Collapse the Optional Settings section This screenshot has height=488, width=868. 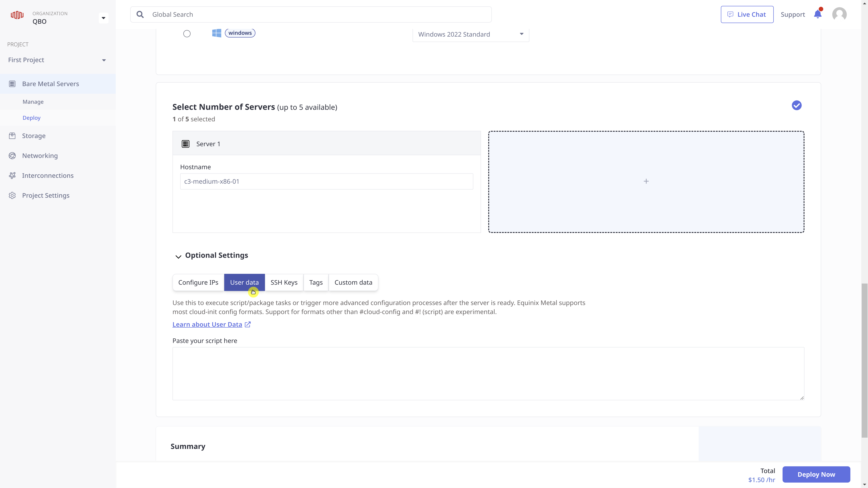[178, 257]
